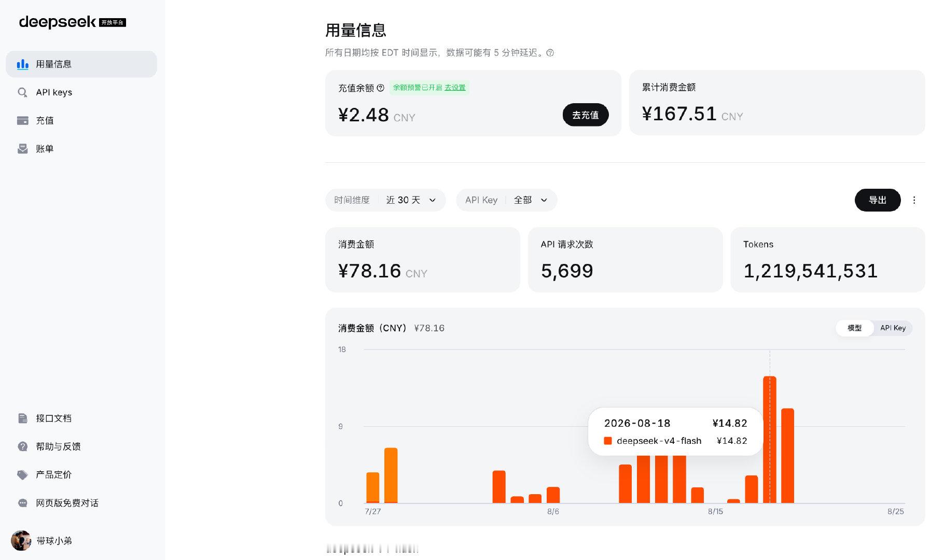Open the 用量信息 sidebar page
The height and width of the screenshot is (560, 944).
[81, 64]
